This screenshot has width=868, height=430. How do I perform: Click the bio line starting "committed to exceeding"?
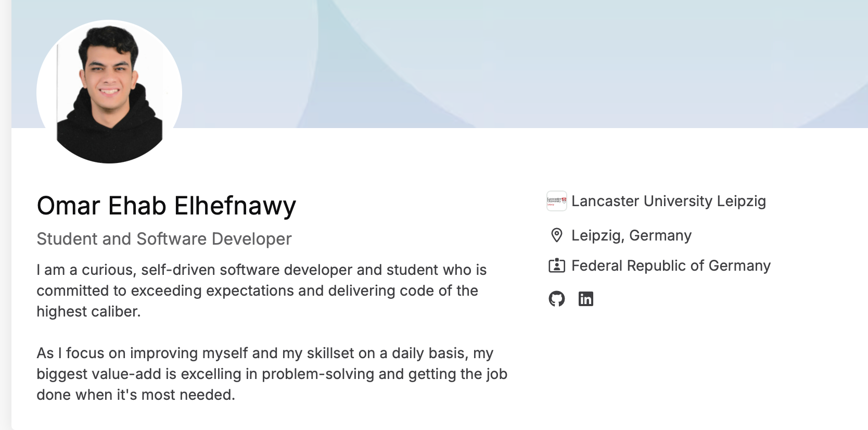pyautogui.click(x=257, y=290)
